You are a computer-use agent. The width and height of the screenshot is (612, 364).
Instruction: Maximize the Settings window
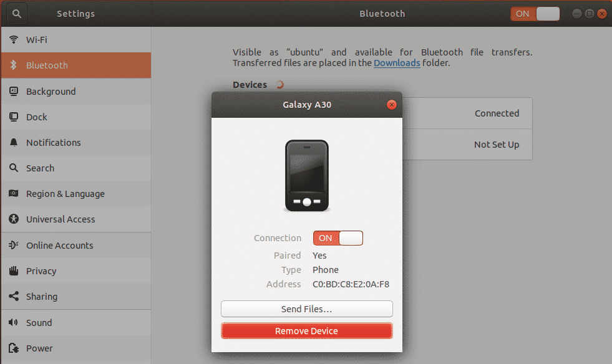590,14
